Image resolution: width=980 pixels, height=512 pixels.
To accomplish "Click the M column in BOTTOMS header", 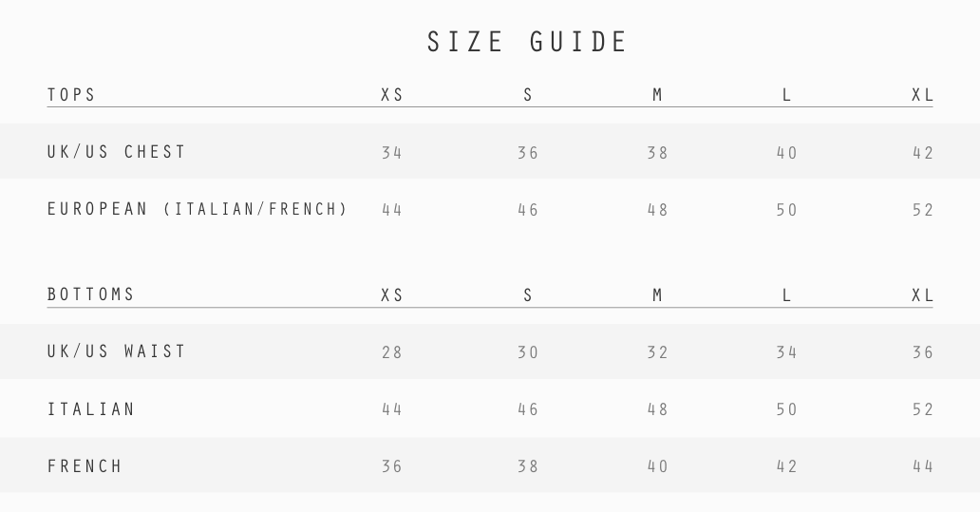I will pos(657,295).
